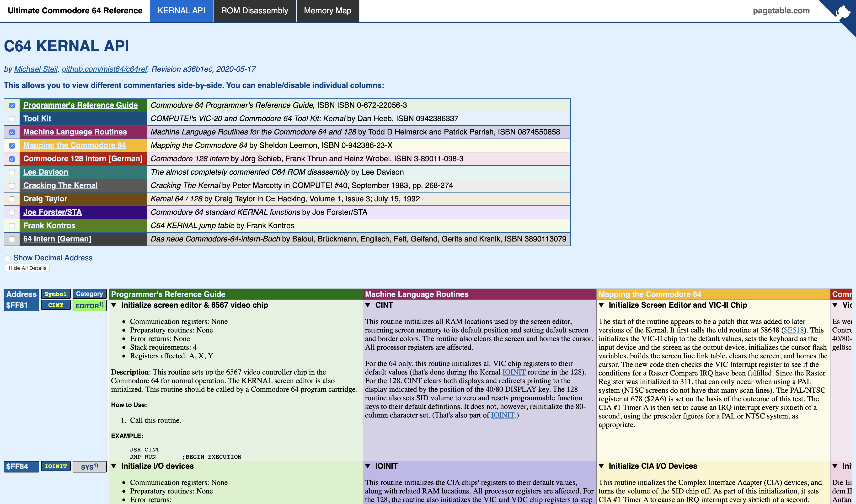Image resolution: width=856 pixels, height=504 pixels.
Task: Switch to the ROM Disassembly tab
Action: pos(254,11)
